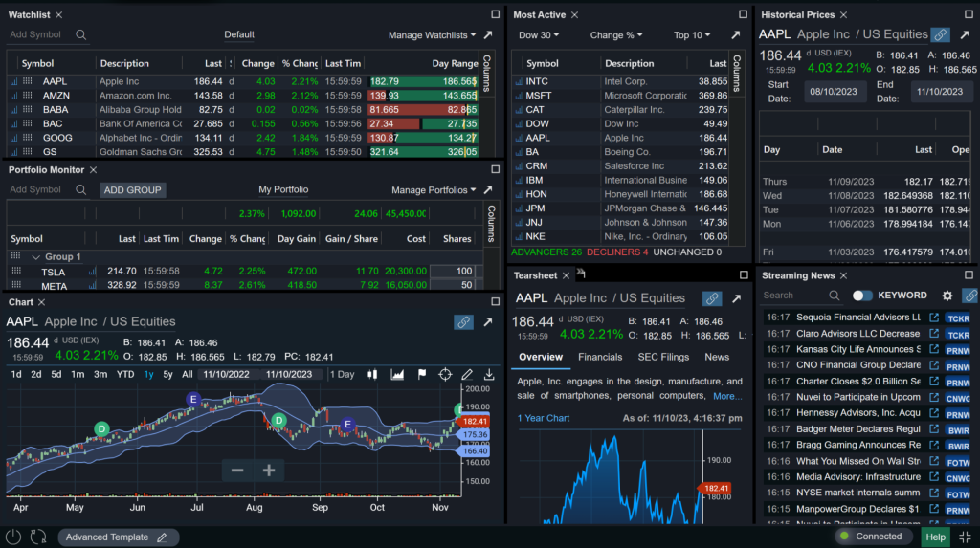The height and width of the screenshot is (548, 980).
Task: Toggle chart events flag icon
Action: [422, 374]
